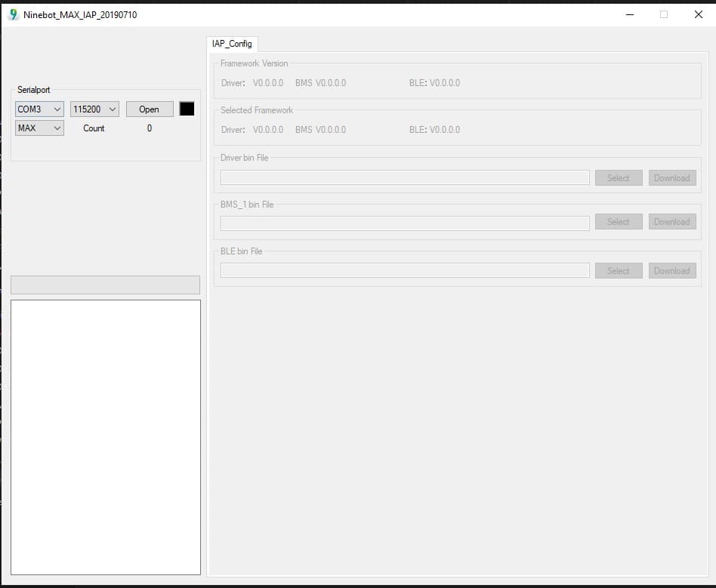
Task: Click the BMS_1 bin File path field
Action: tap(404, 223)
